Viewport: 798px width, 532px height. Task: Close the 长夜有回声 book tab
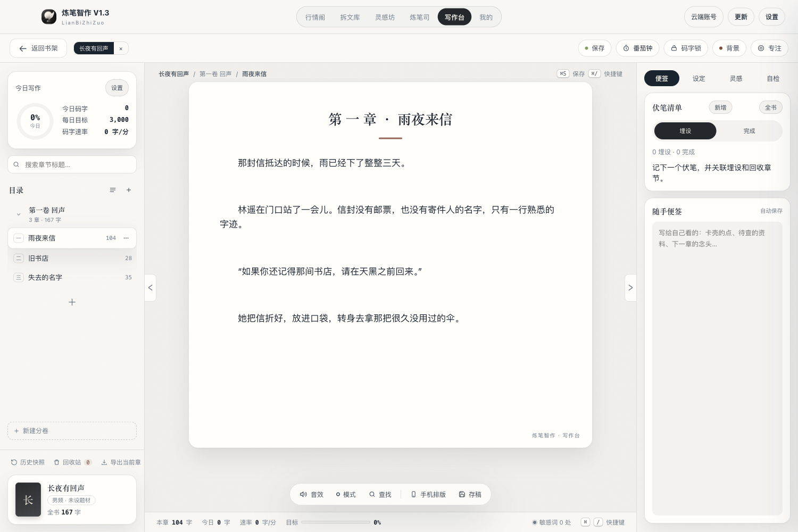pos(121,48)
